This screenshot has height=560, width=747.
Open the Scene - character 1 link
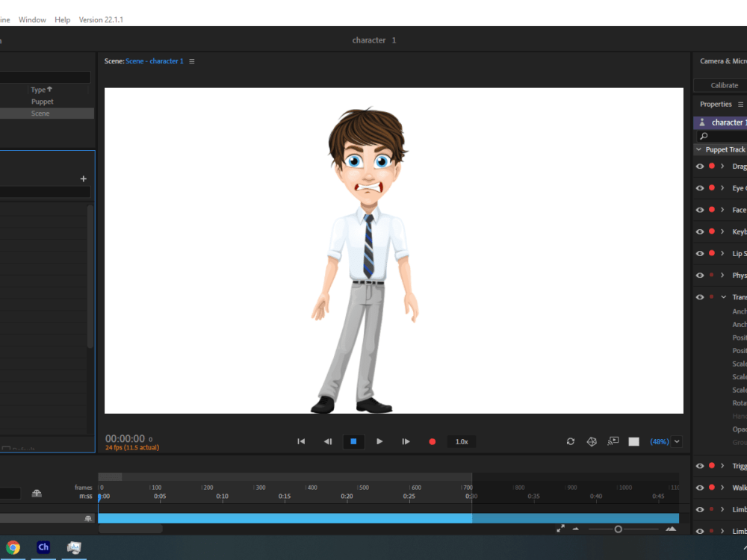point(155,61)
